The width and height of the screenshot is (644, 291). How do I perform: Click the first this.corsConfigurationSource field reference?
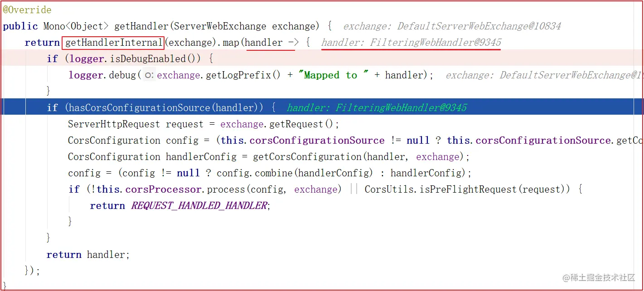303,141
